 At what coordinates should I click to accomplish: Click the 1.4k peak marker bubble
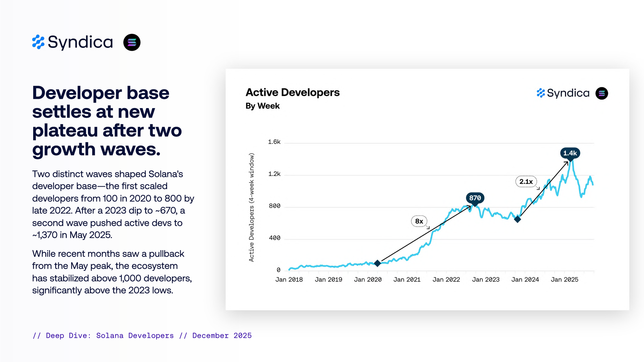(570, 153)
